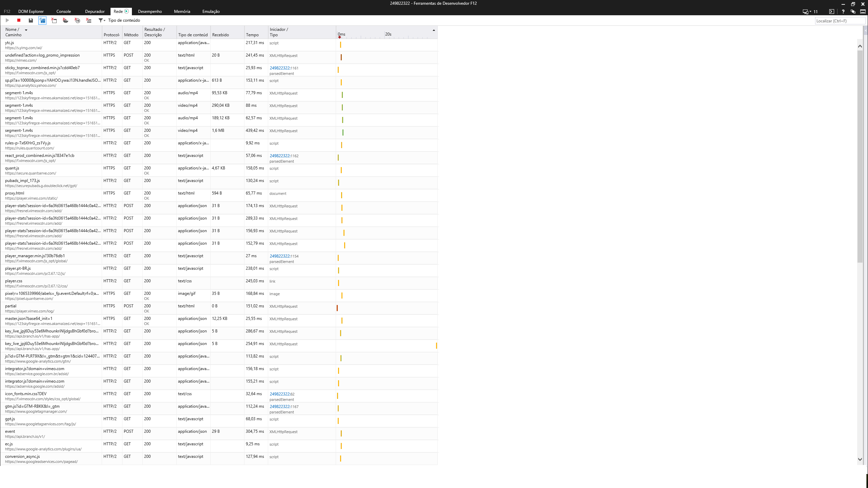Clear session list icon in toolbar
The height and width of the screenshot is (488, 868).
point(89,20)
